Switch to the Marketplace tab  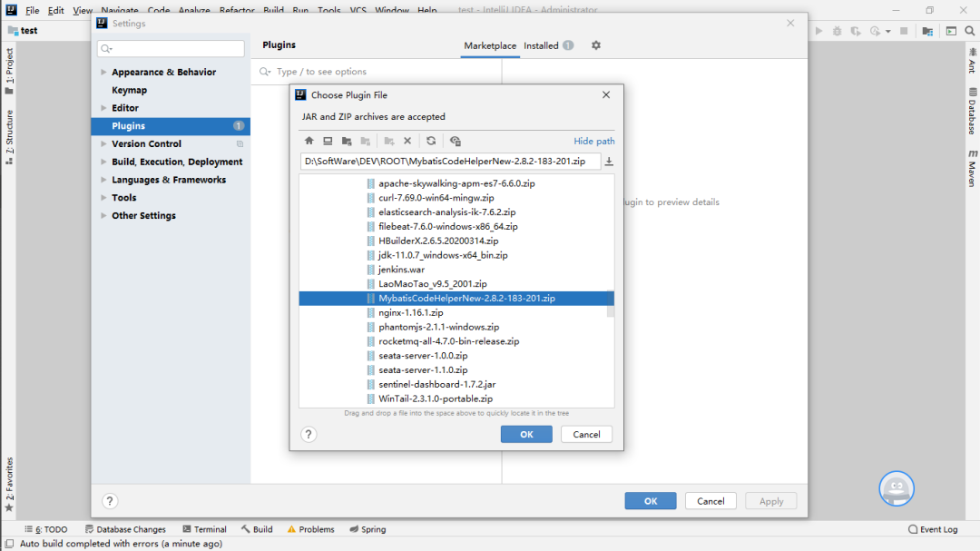490,45
